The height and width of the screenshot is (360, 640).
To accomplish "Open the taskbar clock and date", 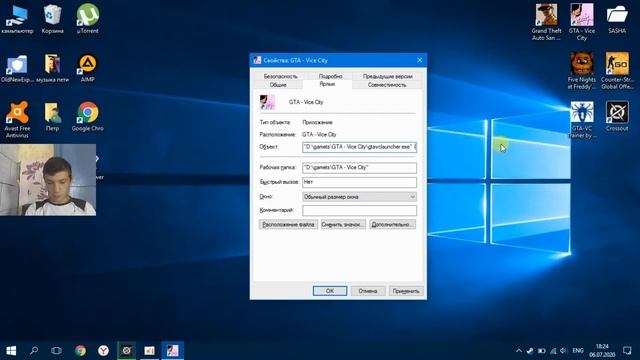I will pyautogui.click(x=602, y=351).
